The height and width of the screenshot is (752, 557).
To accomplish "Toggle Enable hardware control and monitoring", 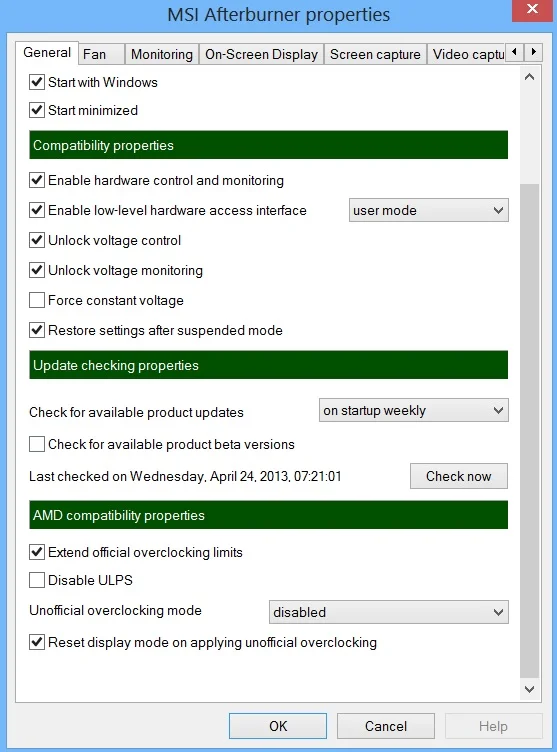I will pos(37,180).
